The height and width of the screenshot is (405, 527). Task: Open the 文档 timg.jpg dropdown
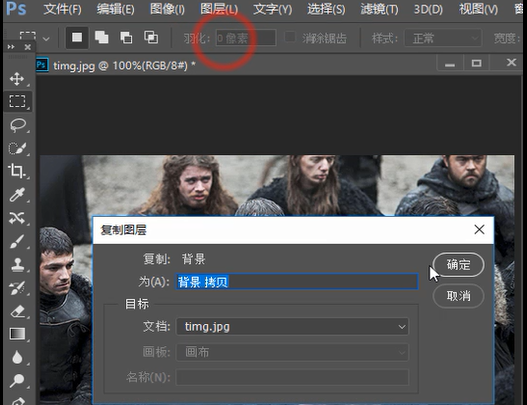click(292, 327)
